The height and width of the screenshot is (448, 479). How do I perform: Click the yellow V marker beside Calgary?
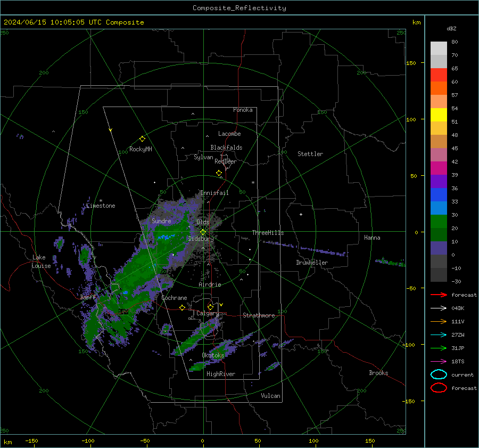(221, 305)
